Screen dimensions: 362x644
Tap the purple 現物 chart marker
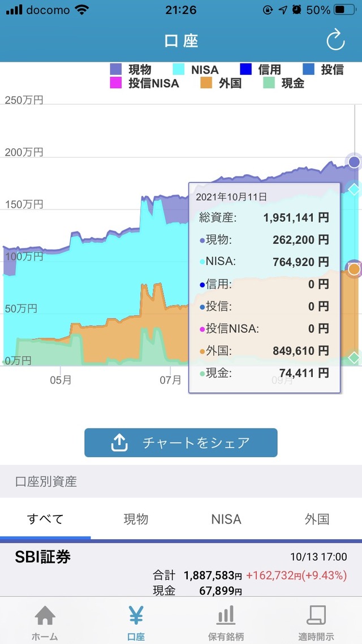click(x=354, y=162)
